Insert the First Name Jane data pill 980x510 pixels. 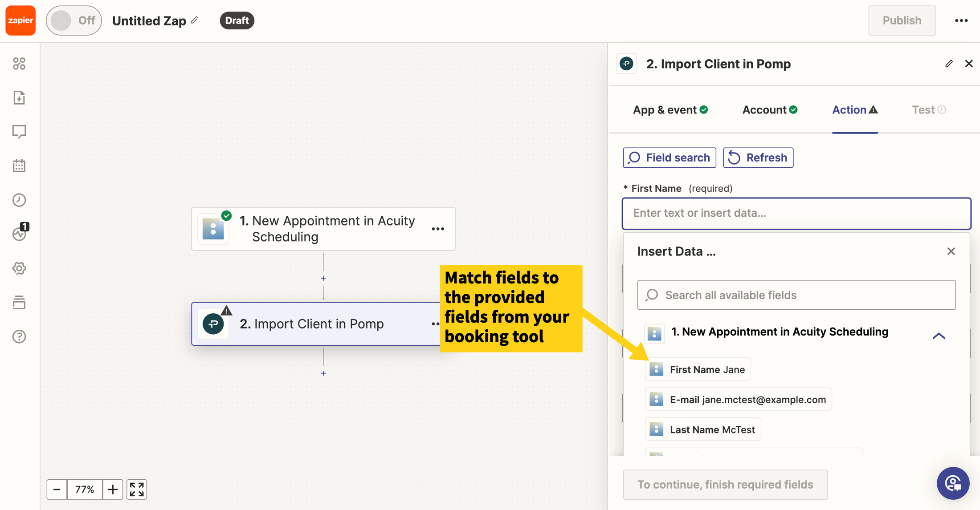(x=698, y=369)
